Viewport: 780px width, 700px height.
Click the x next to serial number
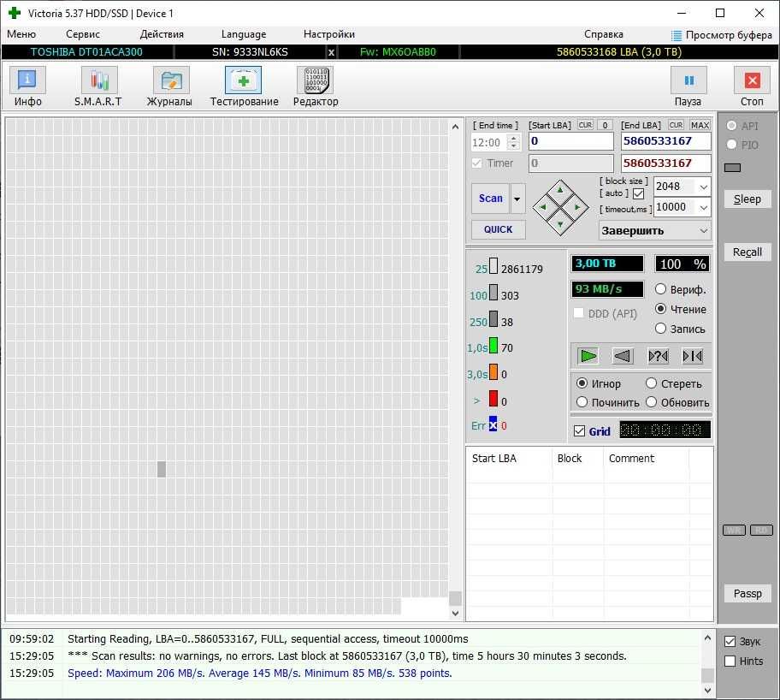(x=331, y=52)
